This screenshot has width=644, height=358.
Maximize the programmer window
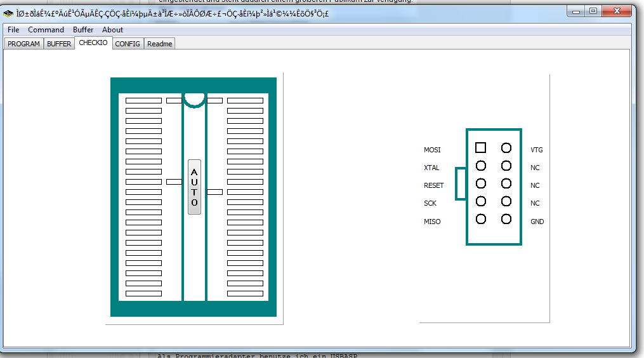coord(593,11)
